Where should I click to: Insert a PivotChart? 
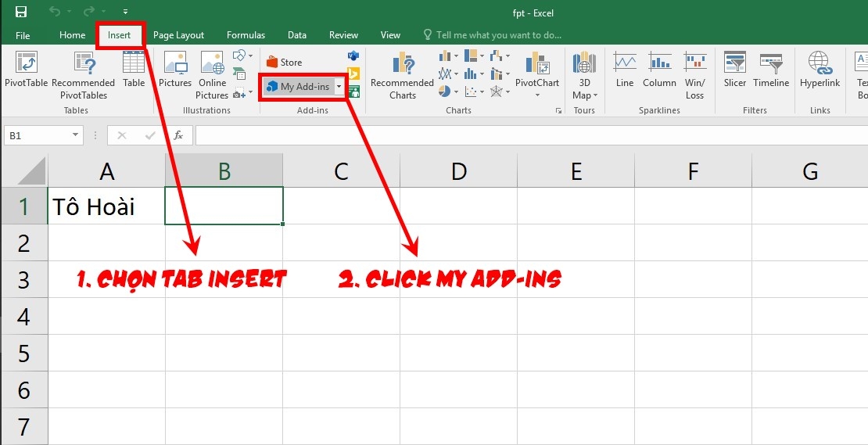point(537,68)
